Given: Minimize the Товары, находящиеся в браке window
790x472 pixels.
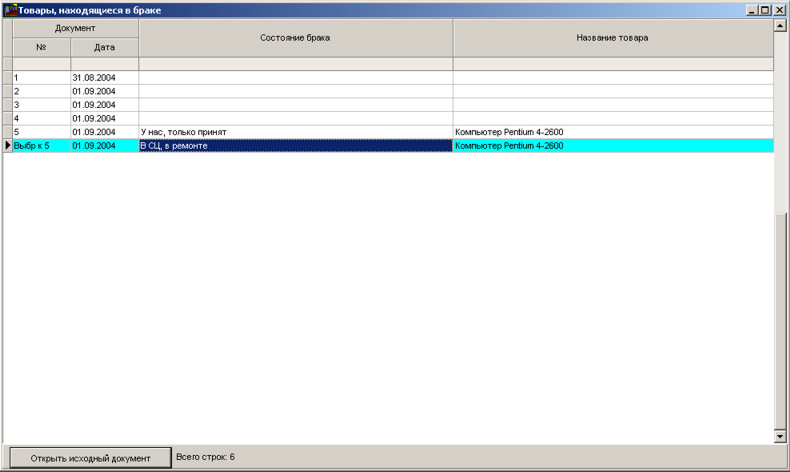Looking at the screenshot, I should click(751, 10).
